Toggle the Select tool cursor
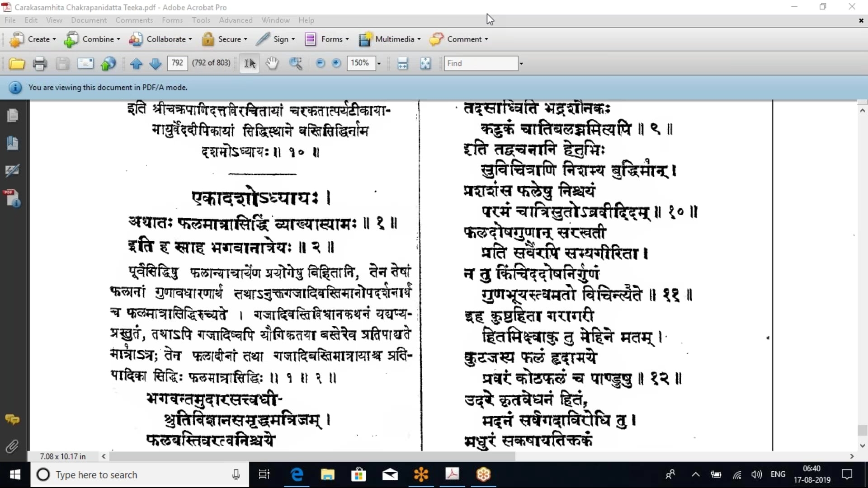 tap(250, 63)
